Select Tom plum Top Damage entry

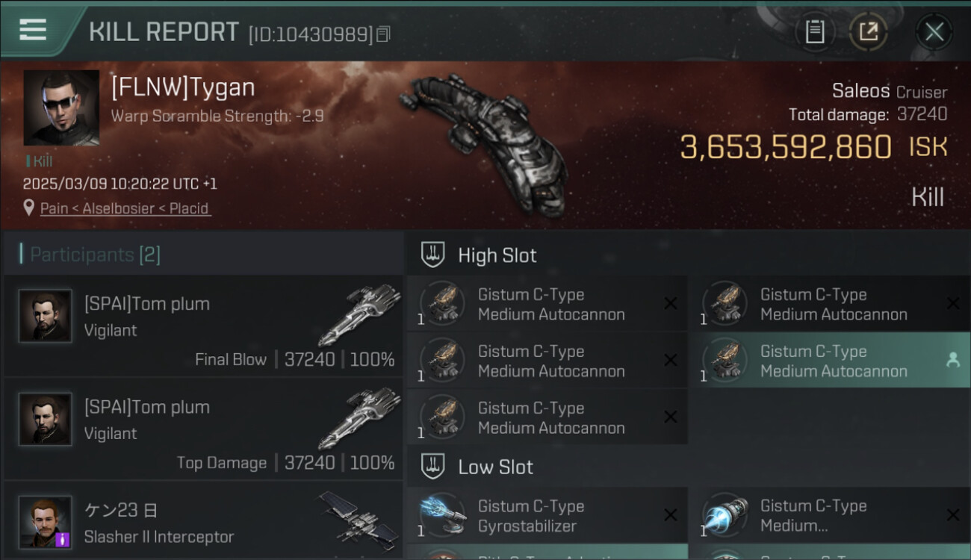click(x=203, y=429)
